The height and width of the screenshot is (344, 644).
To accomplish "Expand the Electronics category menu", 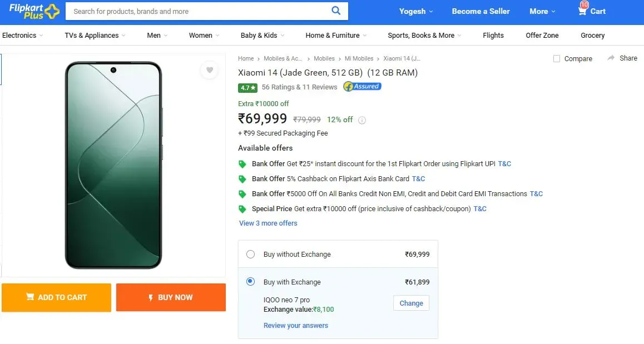I will [x=23, y=36].
